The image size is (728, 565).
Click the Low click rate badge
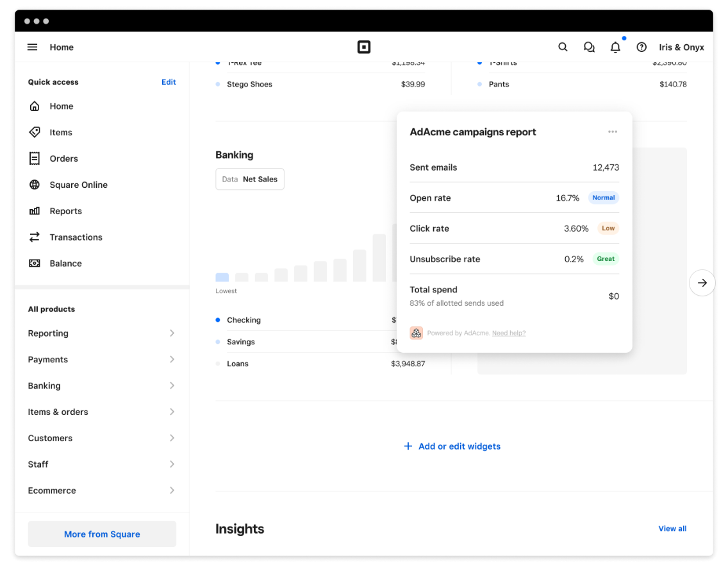tap(608, 228)
